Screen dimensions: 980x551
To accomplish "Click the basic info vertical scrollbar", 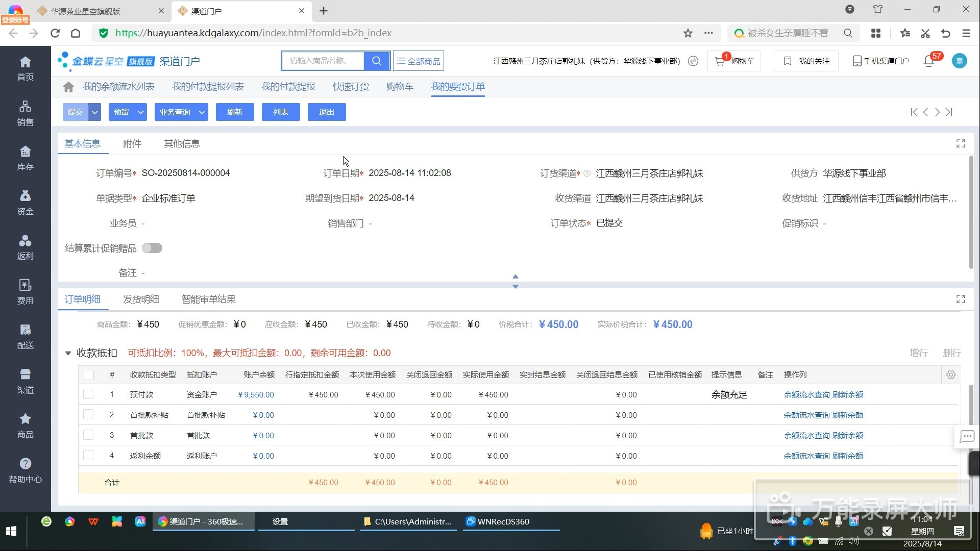I will (x=971, y=212).
